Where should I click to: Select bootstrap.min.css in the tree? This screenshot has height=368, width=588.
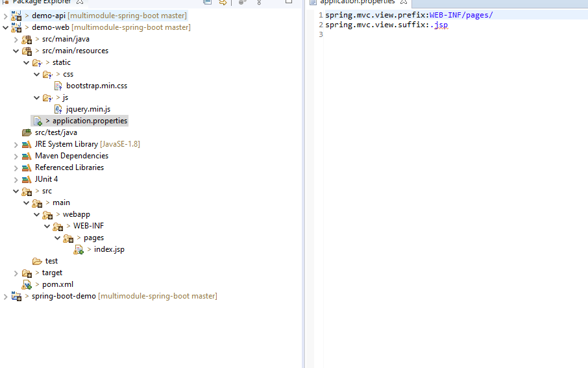97,86
